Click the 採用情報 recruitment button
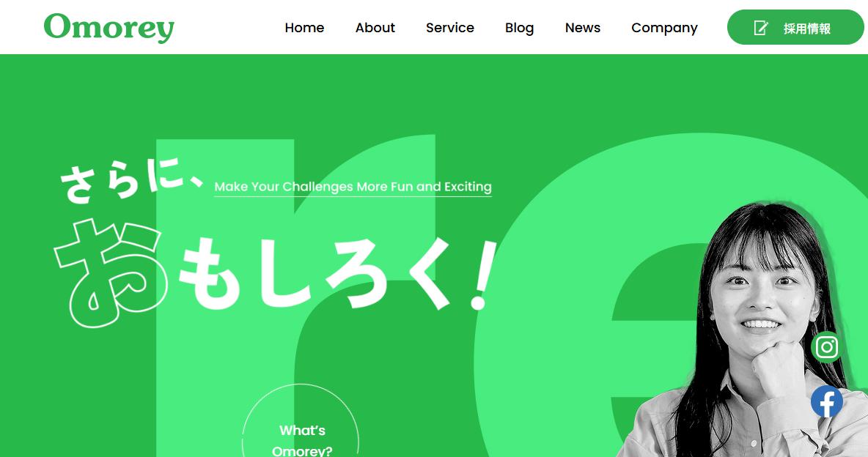 pos(795,27)
